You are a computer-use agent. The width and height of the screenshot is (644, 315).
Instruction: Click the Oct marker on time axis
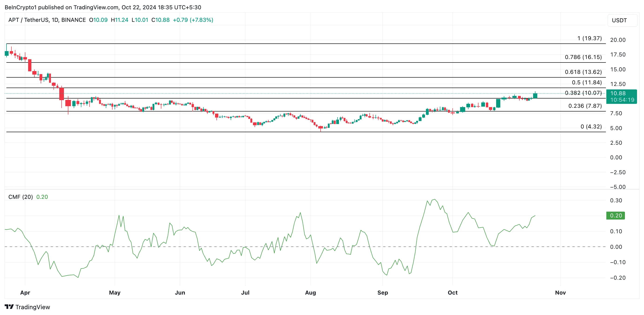452,292
